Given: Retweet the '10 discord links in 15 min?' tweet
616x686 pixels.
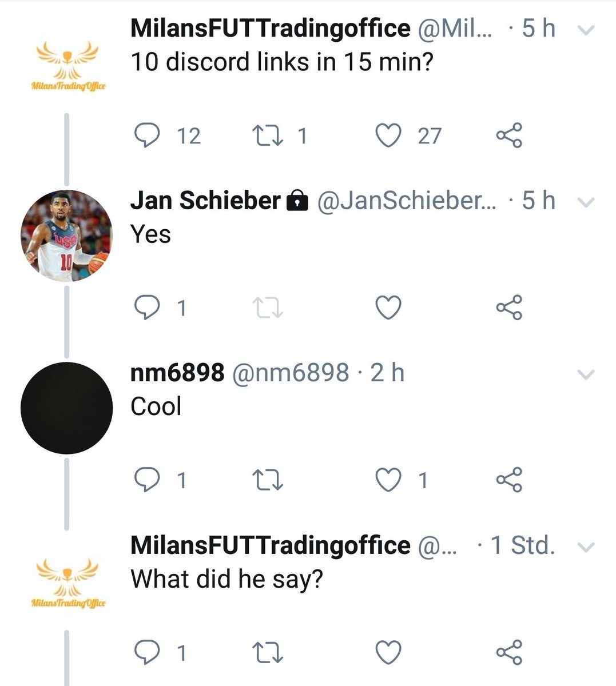Looking at the screenshot, I should (x=268, y=135).
